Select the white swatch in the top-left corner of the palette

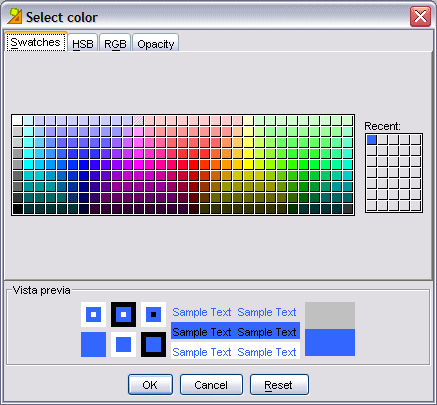17,120
